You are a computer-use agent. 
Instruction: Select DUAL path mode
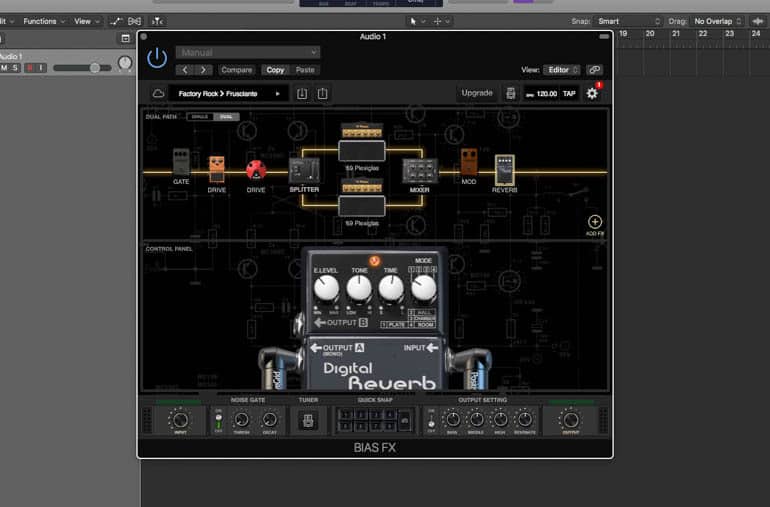226,117
